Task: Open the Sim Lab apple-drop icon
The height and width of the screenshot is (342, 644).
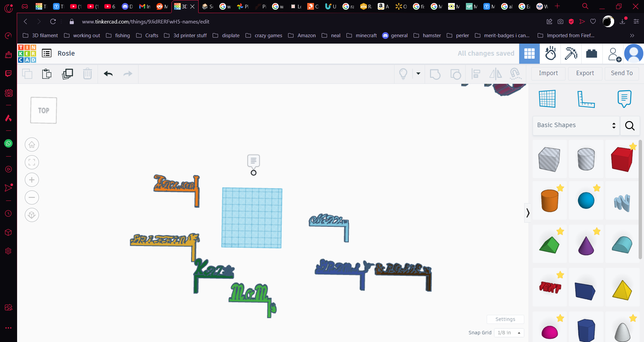Action: coord(550,54)
